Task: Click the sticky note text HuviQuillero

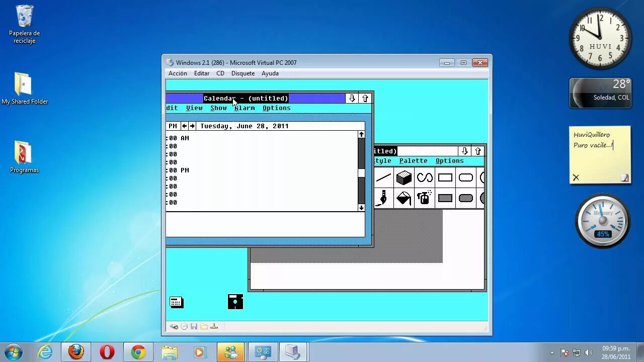Action: 592,135
